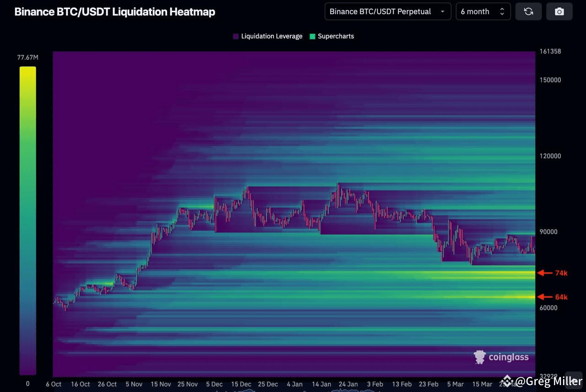The width and height of the screenshot is (586, 392).
Task: Click the 25 Nov date axis label
Action: coord(188,384)
